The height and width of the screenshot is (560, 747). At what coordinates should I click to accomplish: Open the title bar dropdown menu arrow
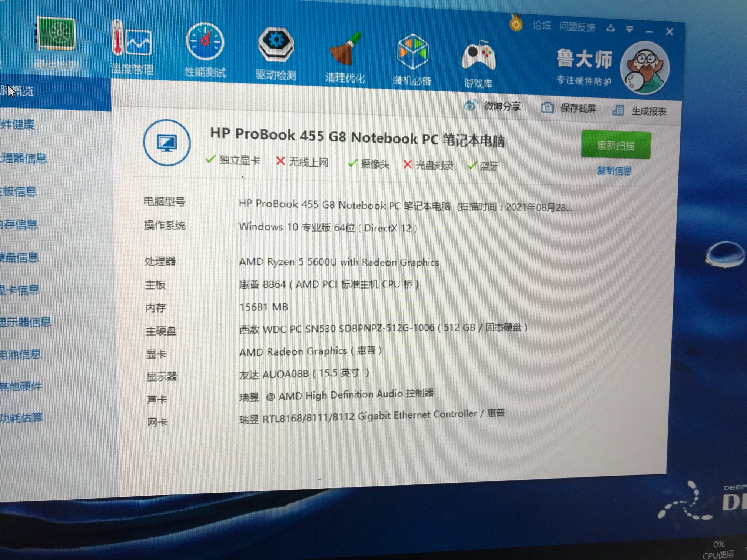(x=630, y=29)
